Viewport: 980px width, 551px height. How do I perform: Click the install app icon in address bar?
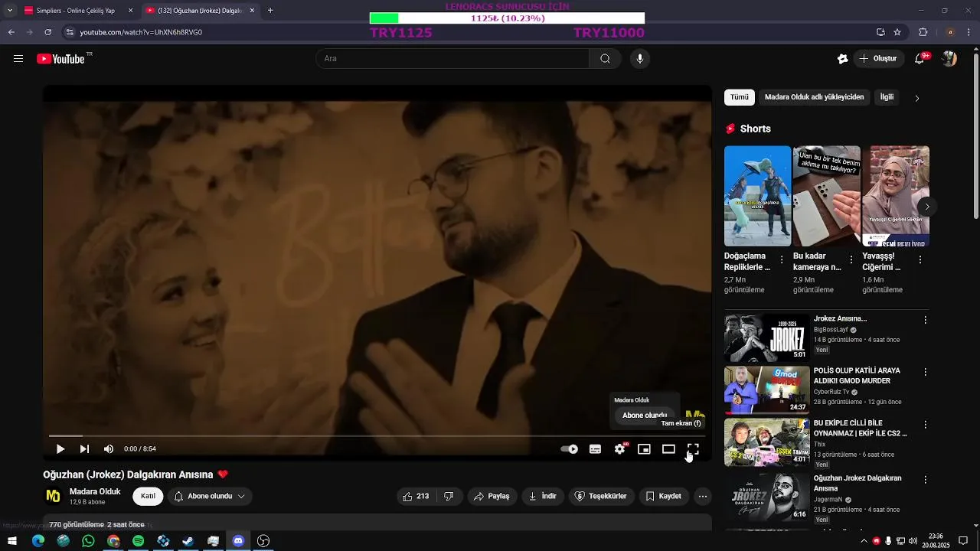coord(880,32)
